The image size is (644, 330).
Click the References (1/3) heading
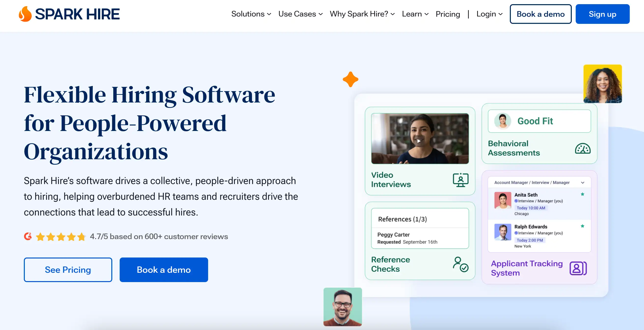[x=402, y=219]
